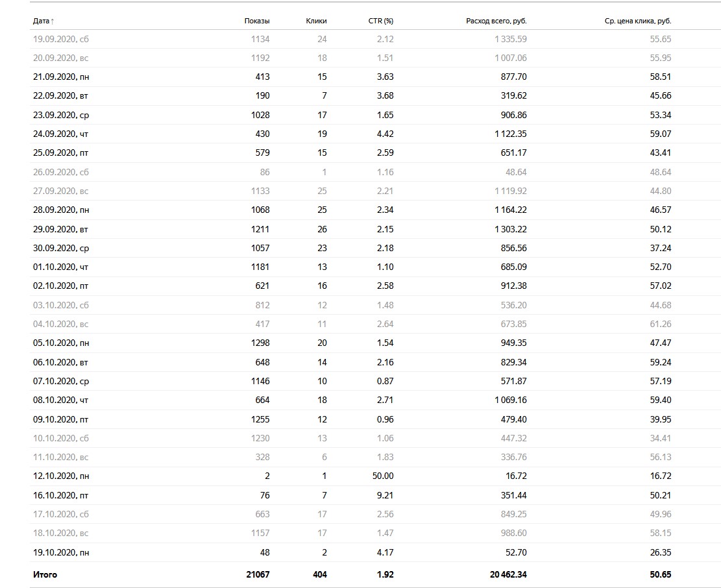Sort by CTR (%) column header
This screenshot has height=588, width=721.
pos(381,21)
